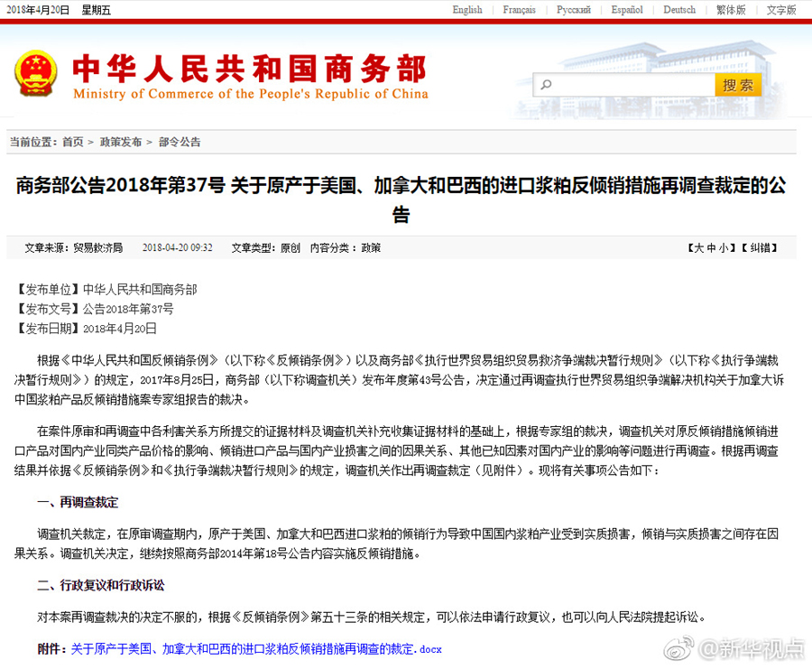Screen dimensions: 812x669
Task: Go to 首页 in the breadcrumb
Action: tap(72, 142)
